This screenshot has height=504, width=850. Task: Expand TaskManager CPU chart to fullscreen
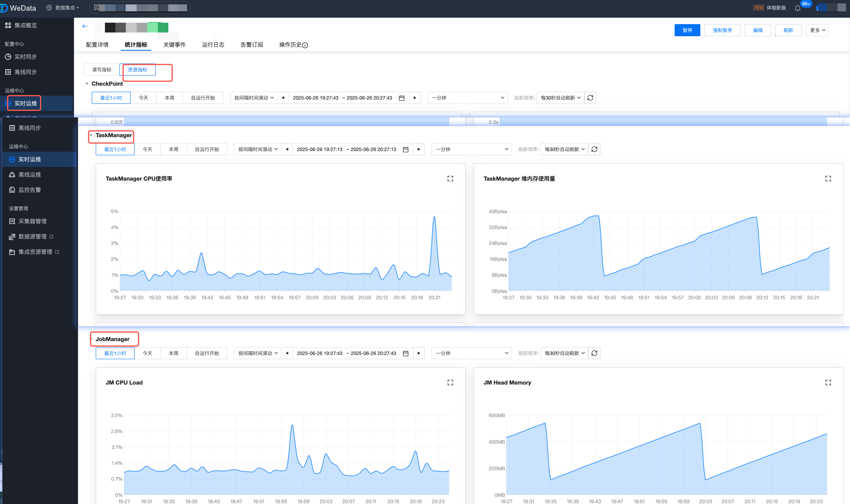click(450, 179)
